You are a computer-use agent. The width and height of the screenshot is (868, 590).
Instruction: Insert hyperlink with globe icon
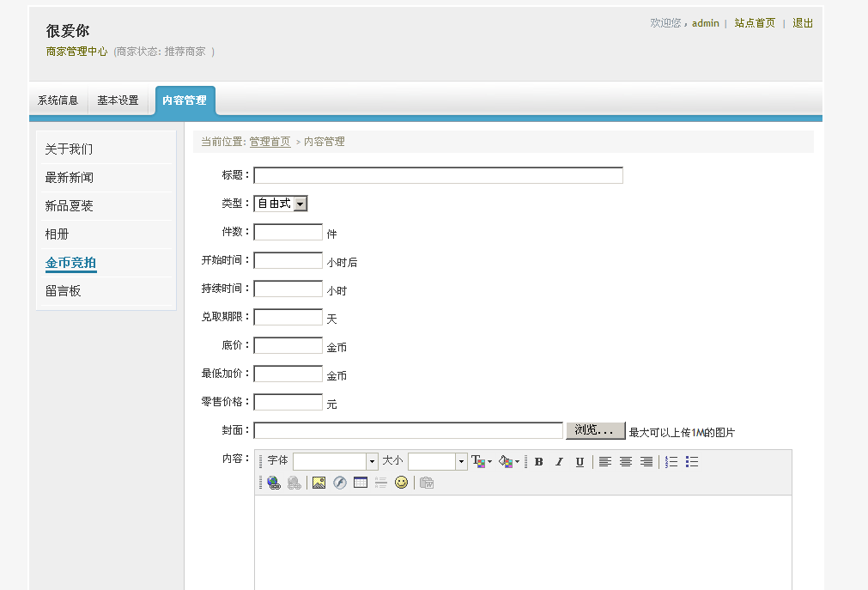pyautogui.click(x=274, y=483)
